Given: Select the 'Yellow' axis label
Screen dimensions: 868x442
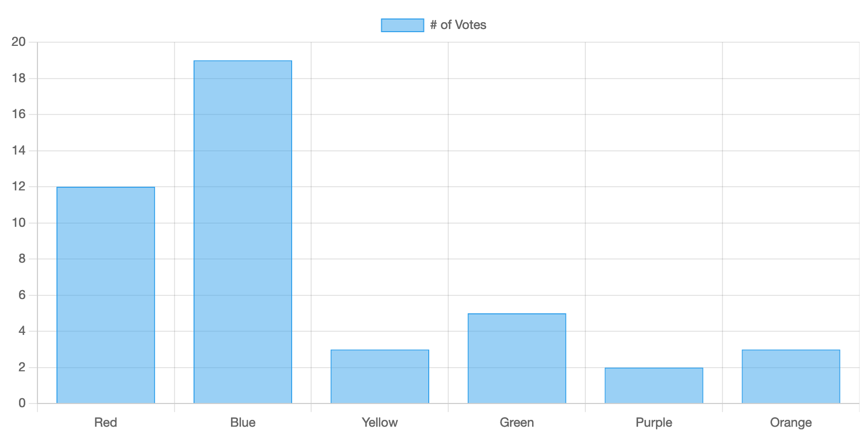Looking at the screenshot, I should tap(380, 422).
